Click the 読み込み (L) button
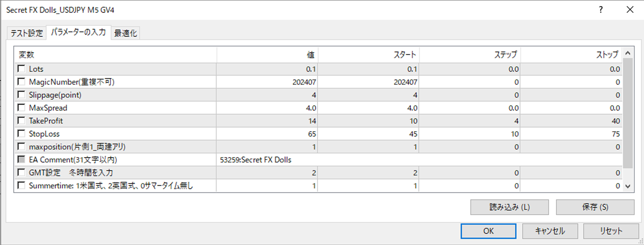644x245 pixels. coord(509,207)
